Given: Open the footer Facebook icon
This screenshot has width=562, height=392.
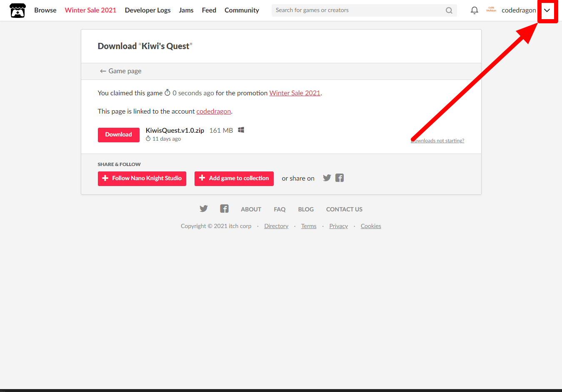Looking at the screenshot, I should pos(225,209).
